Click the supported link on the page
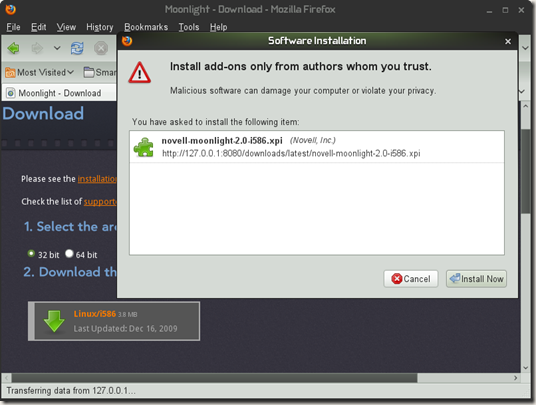The height and width of the screenshot is (405, 536). point(100,202)
